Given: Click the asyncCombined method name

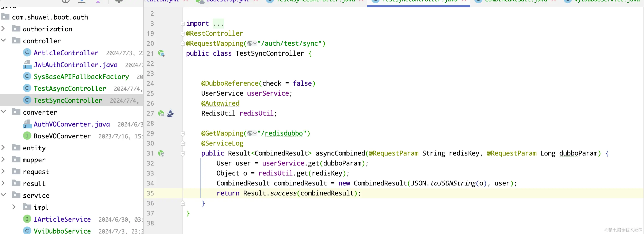Looking at the screenshot, I should pos(340,153).
